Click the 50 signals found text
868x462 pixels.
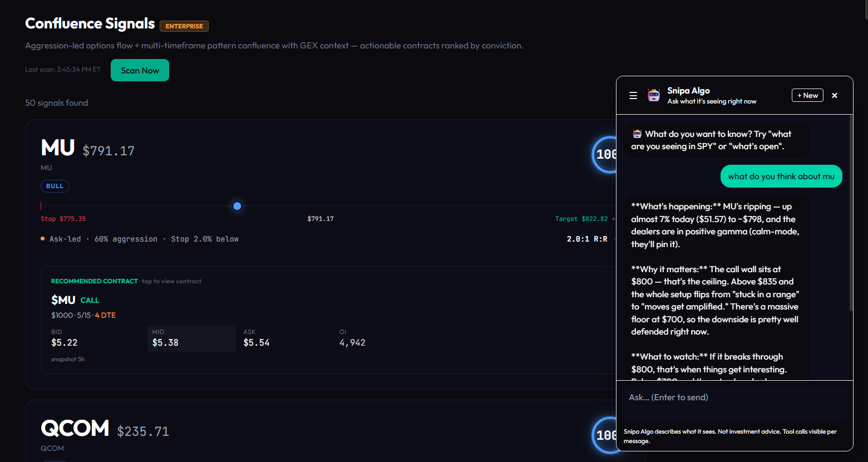click(56, 103)
